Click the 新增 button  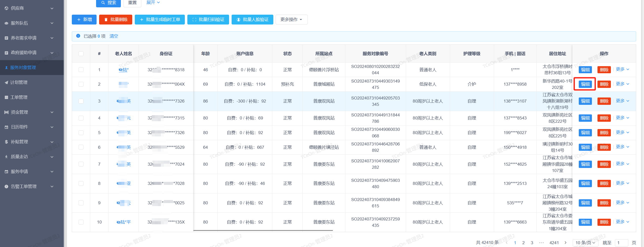coord(84,19)
